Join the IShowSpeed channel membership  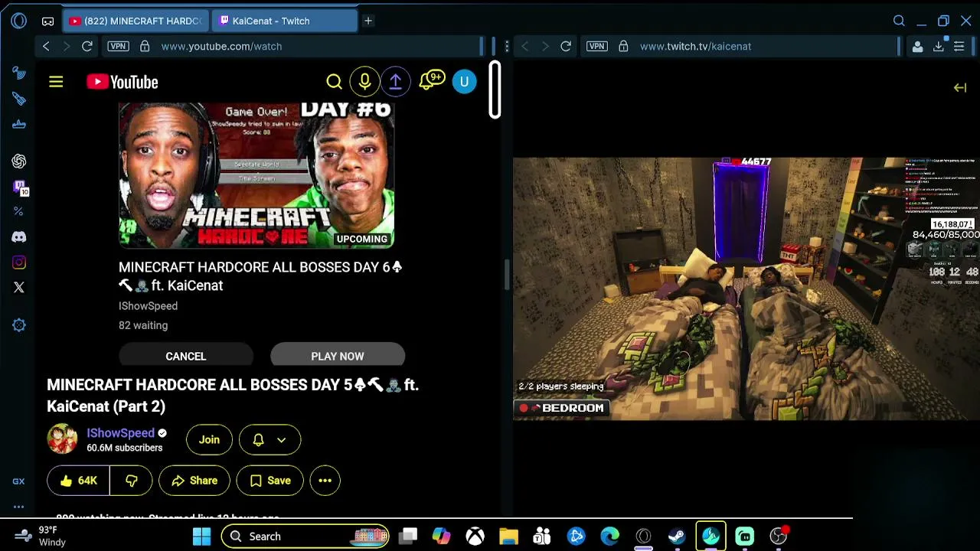pyautogui.click(x=209, y=439)
